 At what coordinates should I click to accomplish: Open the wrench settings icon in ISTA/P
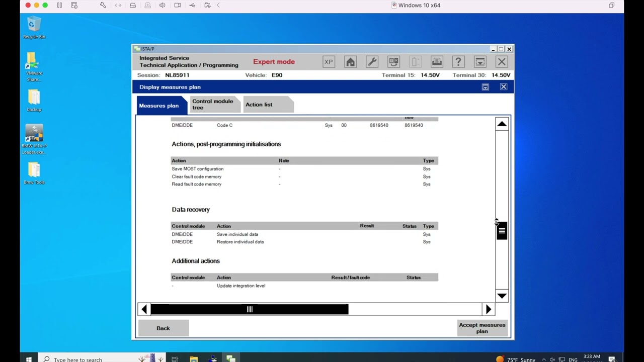click(x=372, y=62)
